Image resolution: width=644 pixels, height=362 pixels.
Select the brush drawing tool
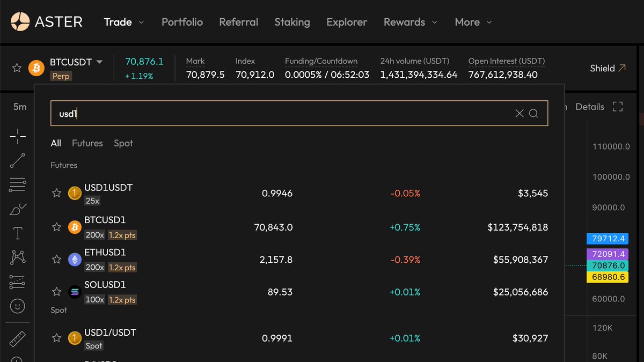point(18,209)
